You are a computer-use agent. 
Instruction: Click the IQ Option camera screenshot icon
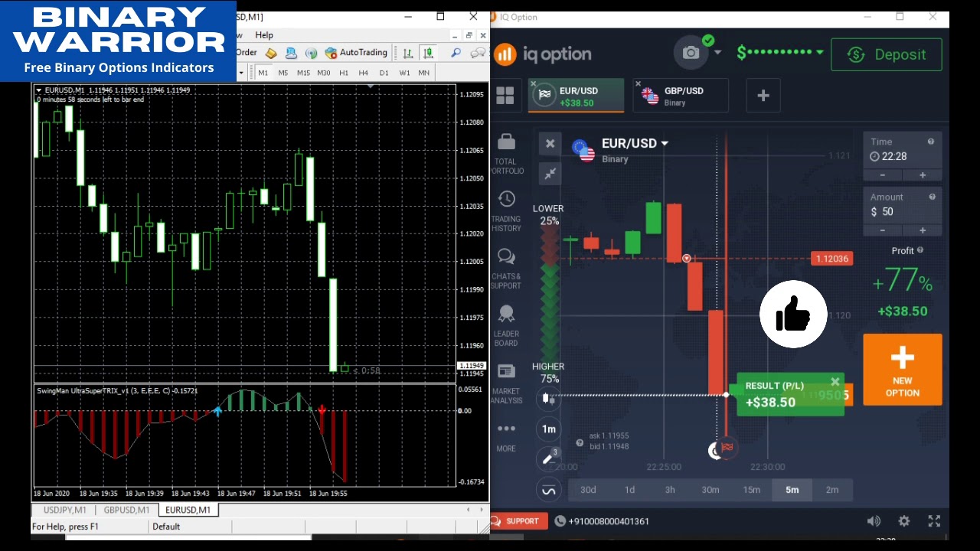pos(691,53)
